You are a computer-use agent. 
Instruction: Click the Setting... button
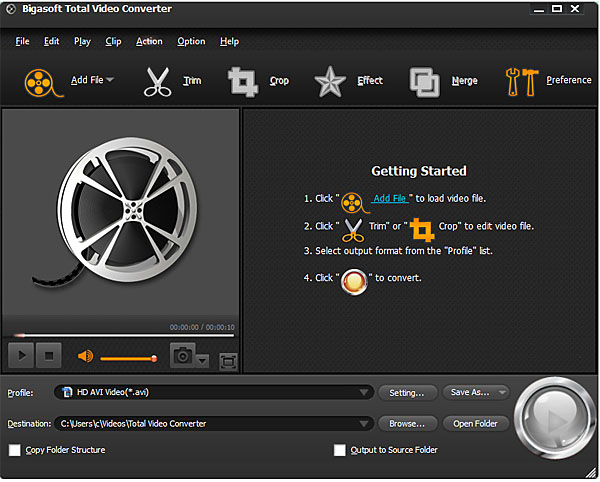tap(407, 393)
